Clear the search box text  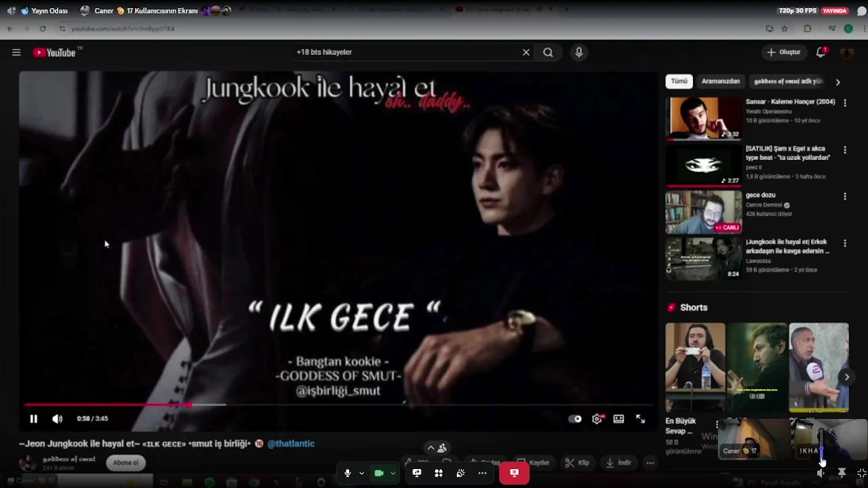pos(526,52)
